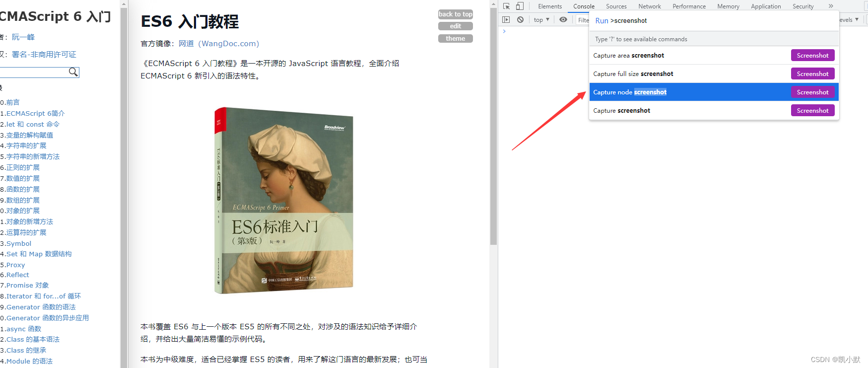Click the Run command input field
Viewport: 868px width, 368px height.
714,20
